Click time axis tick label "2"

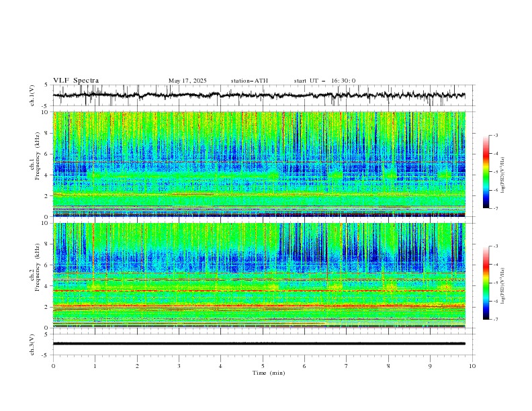(137, 366)
